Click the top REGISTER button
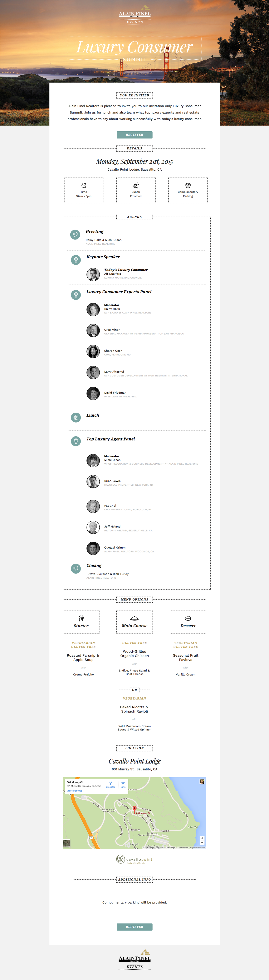 click(134, 135)
